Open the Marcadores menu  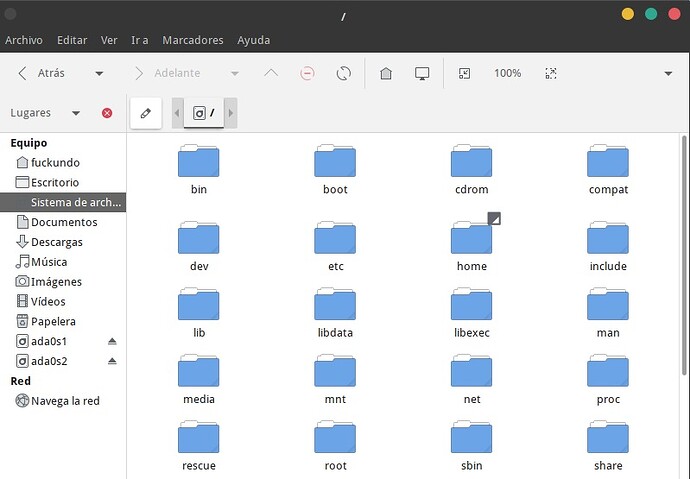(193, 40)
